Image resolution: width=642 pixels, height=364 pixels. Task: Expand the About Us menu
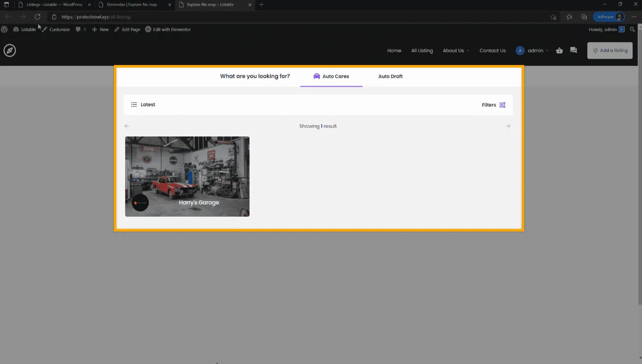pos(456,51)
